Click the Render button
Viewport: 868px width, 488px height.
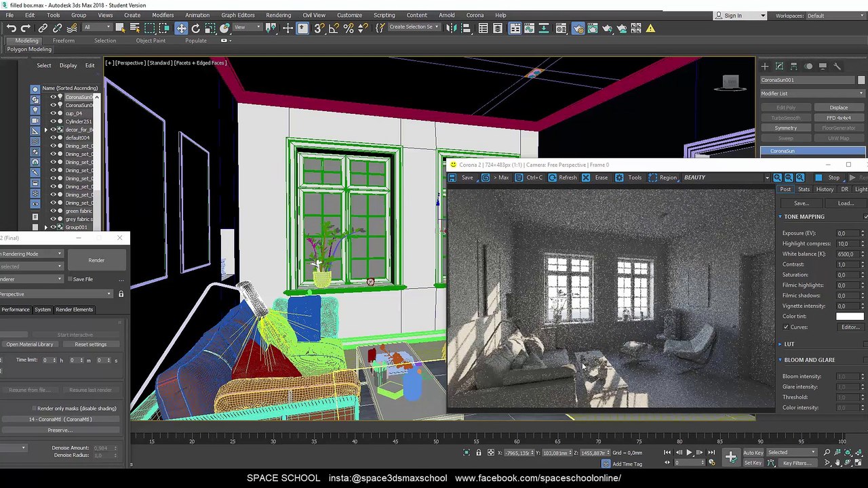pyautogui.click(x=96, y=260)
